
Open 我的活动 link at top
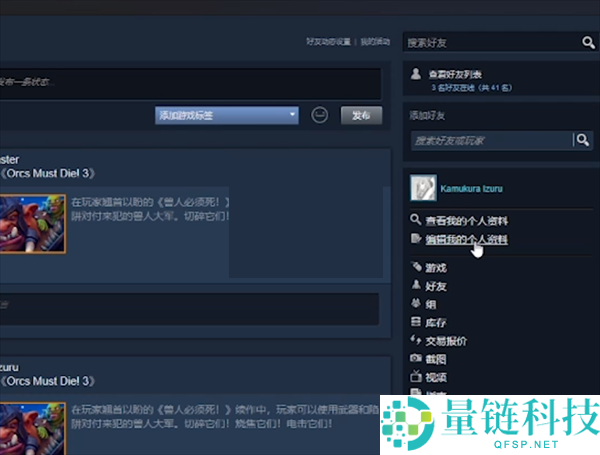(x=374, y=41)
